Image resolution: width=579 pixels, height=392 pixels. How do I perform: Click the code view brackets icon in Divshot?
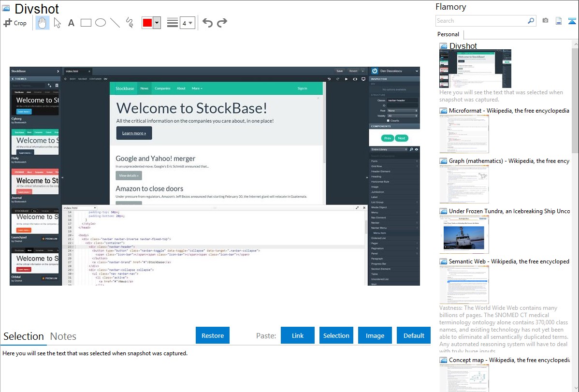click(x=355, y=79)
